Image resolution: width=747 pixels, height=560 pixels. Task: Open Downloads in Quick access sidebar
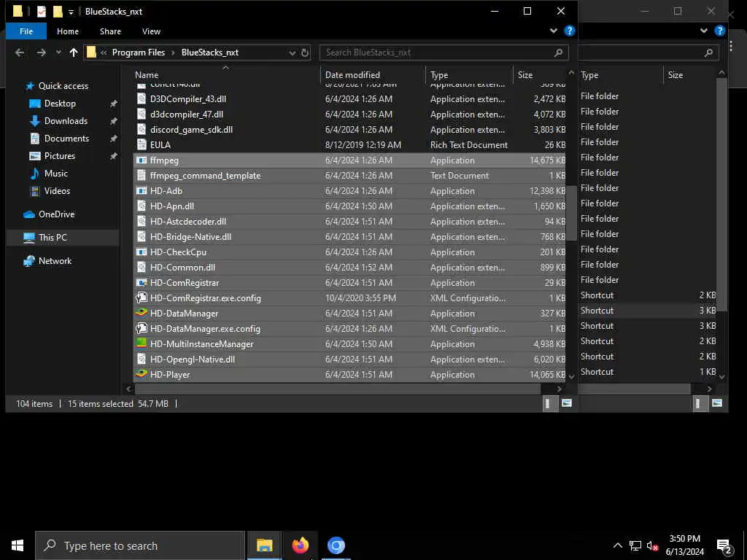pyautogui.click(x=66, y=121)
